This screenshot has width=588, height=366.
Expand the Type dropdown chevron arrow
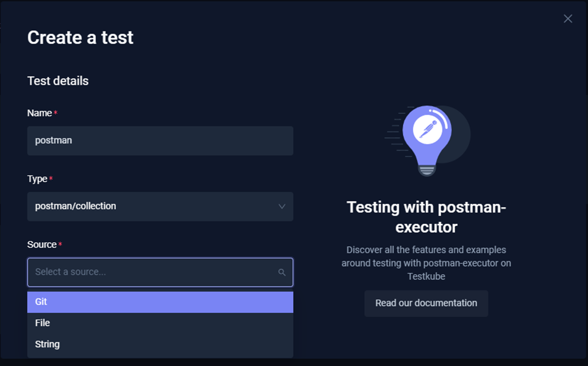(282, 207)
